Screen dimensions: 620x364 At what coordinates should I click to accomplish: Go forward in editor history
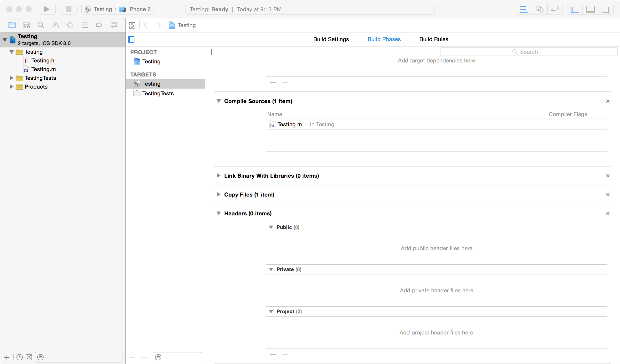pyautogui.click(x=159, y=25)
